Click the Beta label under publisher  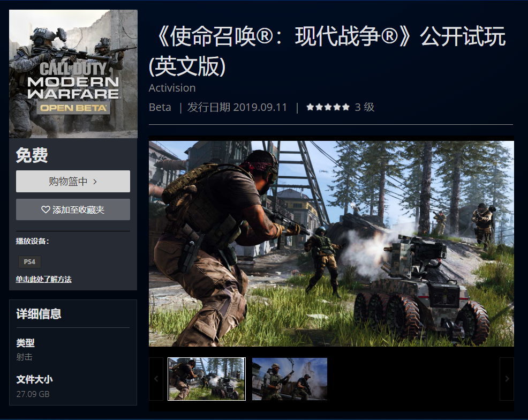(x=160, y=107)
